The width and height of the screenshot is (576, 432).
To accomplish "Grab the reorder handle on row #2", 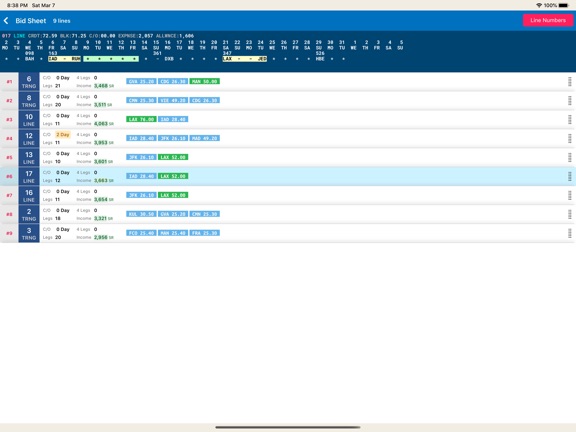I will coord(569,101).
